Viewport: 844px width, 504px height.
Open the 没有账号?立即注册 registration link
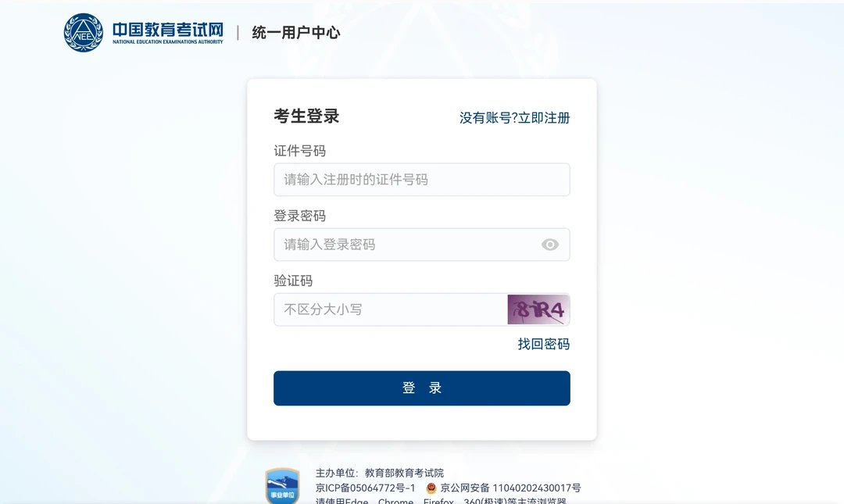[x=514, y=118]
